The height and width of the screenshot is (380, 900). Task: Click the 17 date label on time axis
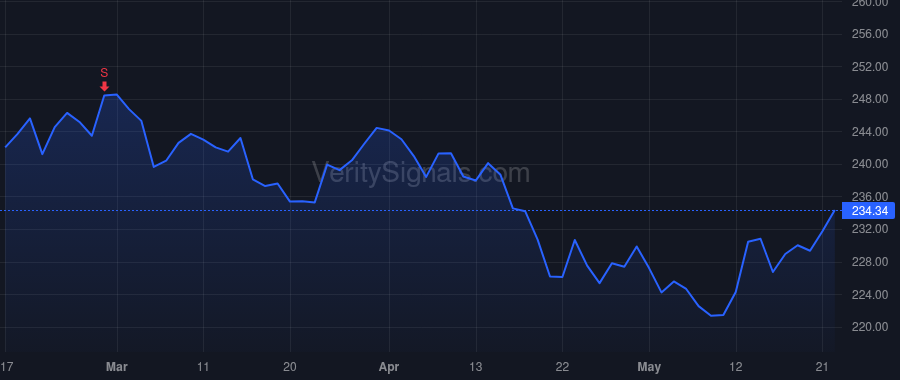6,367
